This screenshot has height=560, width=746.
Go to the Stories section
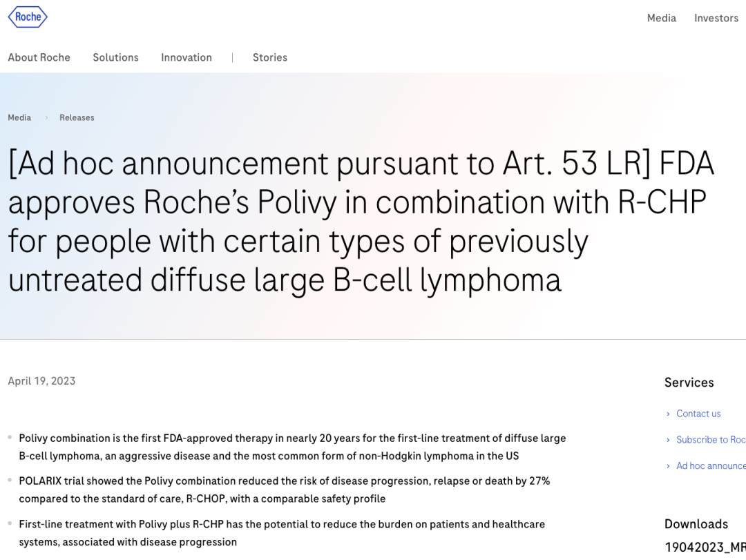pos(270,57)
